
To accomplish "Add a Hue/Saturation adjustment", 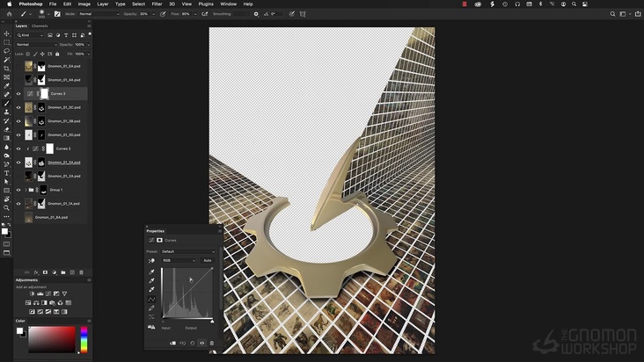I will tap(28, 302).
